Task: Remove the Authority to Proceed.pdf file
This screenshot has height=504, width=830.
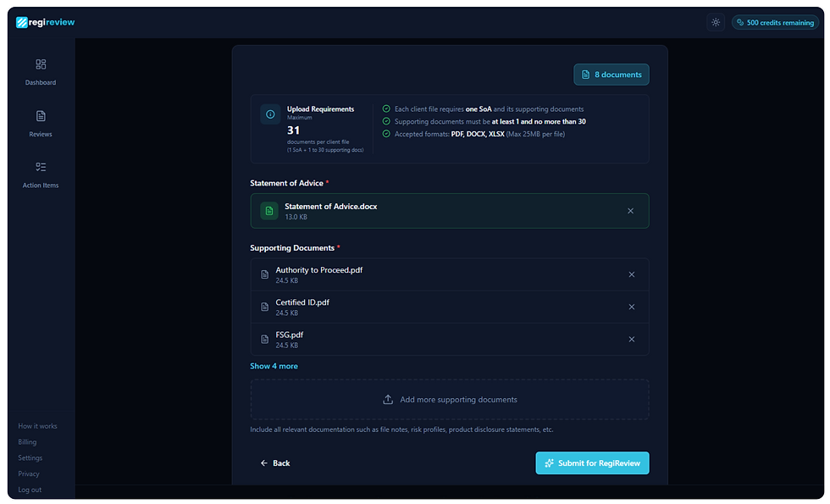Action: coord(632,274)
